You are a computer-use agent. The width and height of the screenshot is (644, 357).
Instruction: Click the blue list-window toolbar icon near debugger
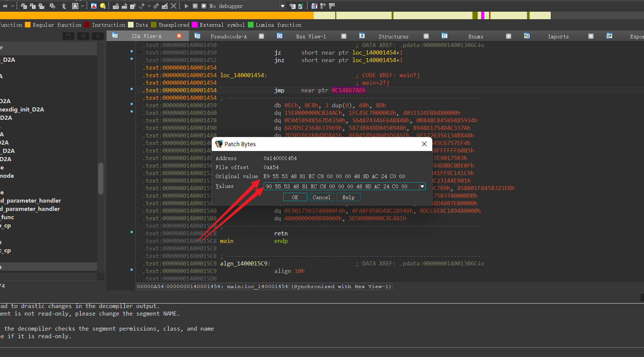(314, 6)
